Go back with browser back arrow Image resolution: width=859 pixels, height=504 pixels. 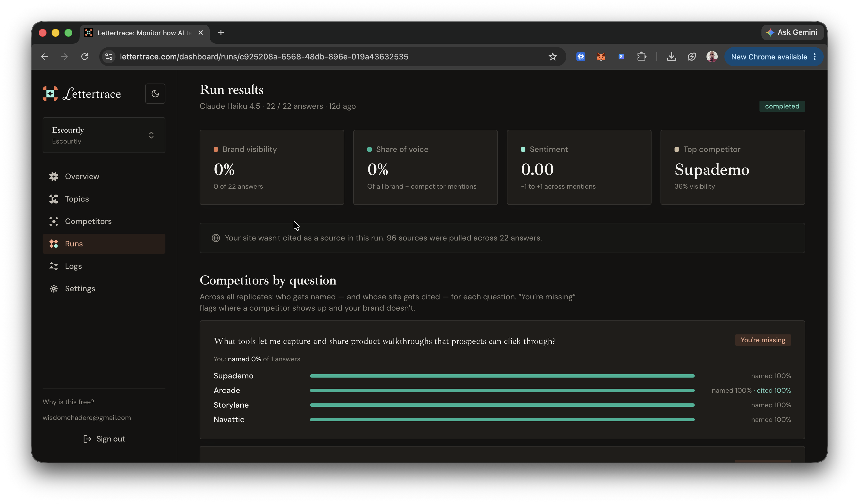pyautogui.click(x=44, y=57)
